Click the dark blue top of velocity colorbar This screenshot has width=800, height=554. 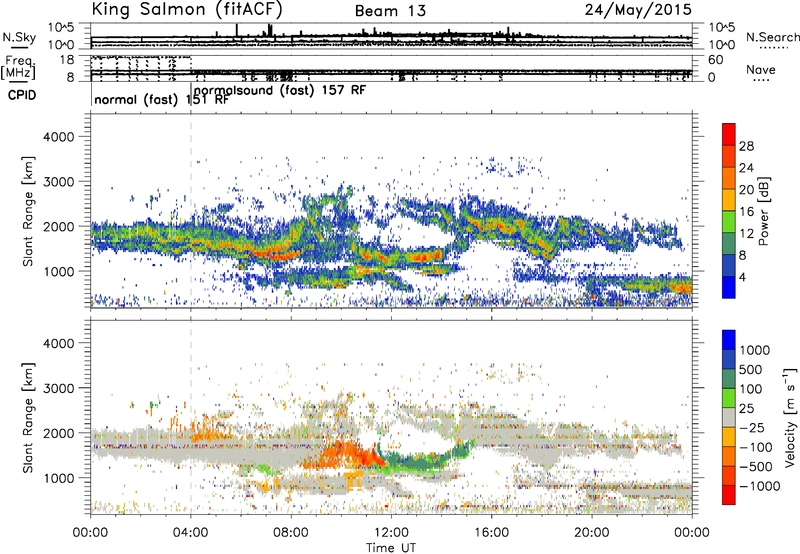729,340
